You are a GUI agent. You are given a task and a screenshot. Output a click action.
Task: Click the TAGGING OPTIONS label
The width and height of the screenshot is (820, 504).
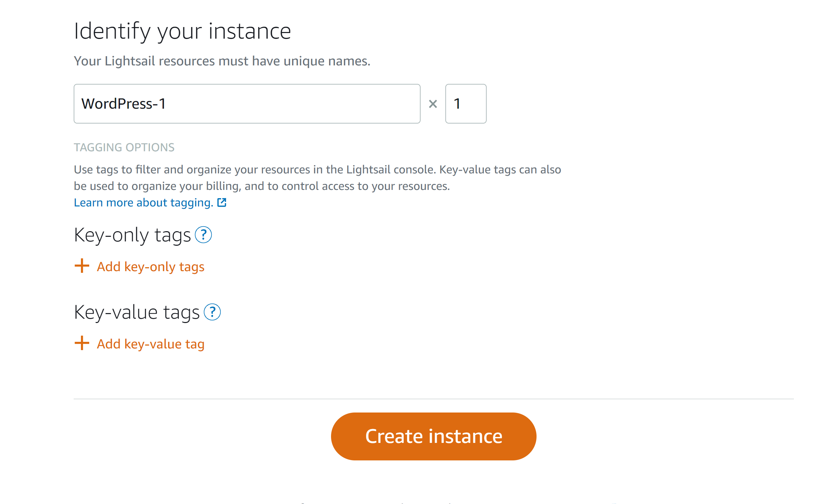pyautogui.click(x=124, y=147)
